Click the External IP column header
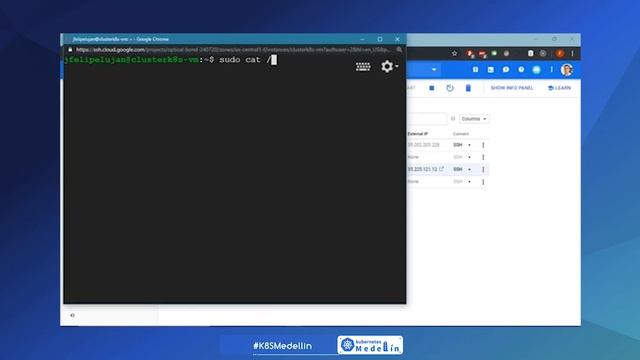Image resolution: width=640 pixels, height=360 pixels. (x=418, y=134)
